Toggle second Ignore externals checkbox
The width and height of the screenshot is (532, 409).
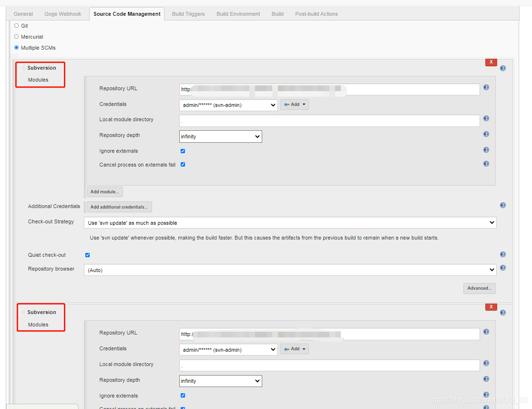[x=183, y=396]
